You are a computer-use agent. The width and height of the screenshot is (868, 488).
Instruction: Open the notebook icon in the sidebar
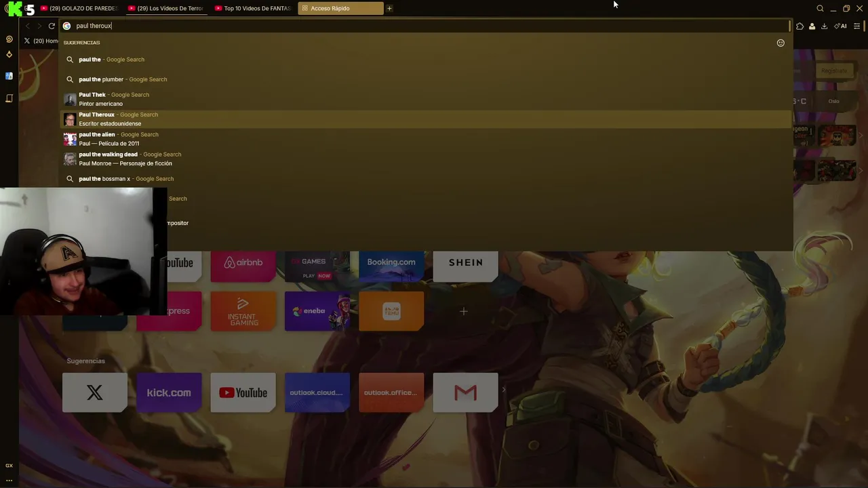[9, 98]
